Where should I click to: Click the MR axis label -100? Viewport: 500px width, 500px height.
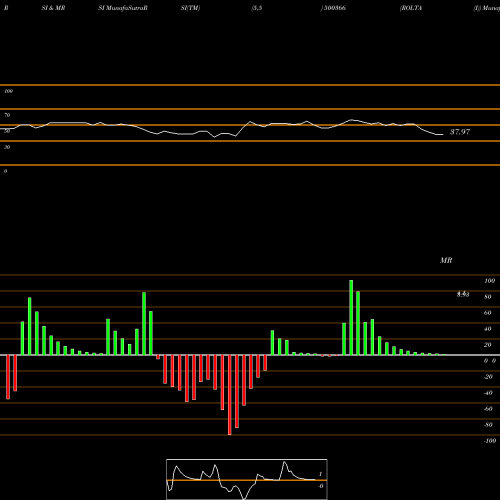click(x=490, y=441)
